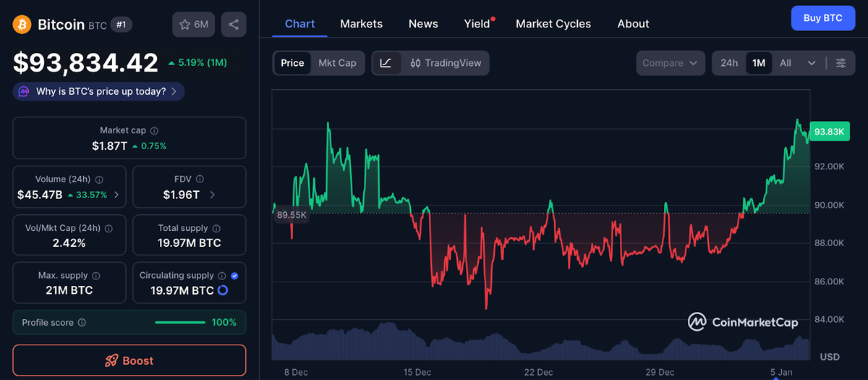Click the 89.55K opening price label
The image size is (868, 380).
pos(292,215)
